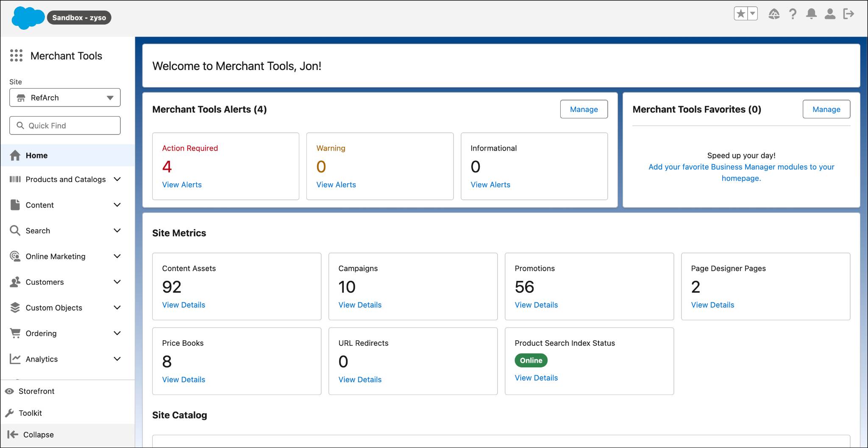Viewport: 868px width, 448px height.
Task: Select Home in the sidebar
Action: (36, 155)
